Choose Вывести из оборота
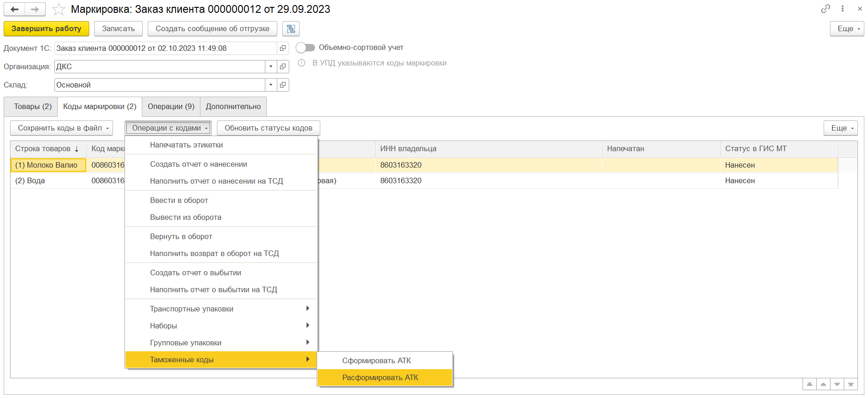The image size is (868, 398). [x=221, y=217]
